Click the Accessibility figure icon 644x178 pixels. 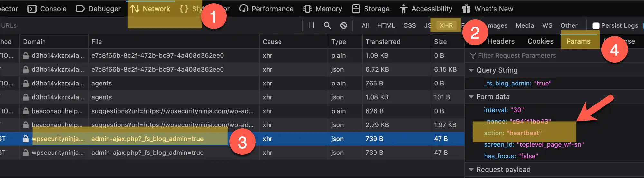point(403,9)
